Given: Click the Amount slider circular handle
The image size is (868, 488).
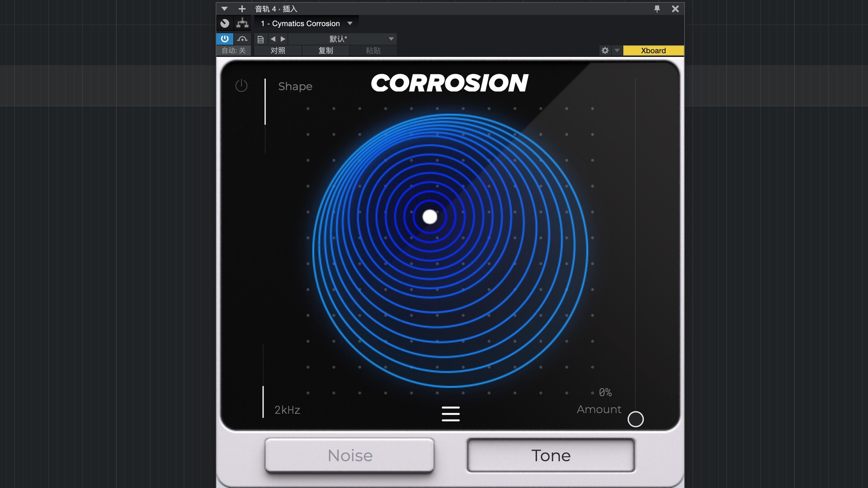Looking at the screenshot, I should click(635, 419).
